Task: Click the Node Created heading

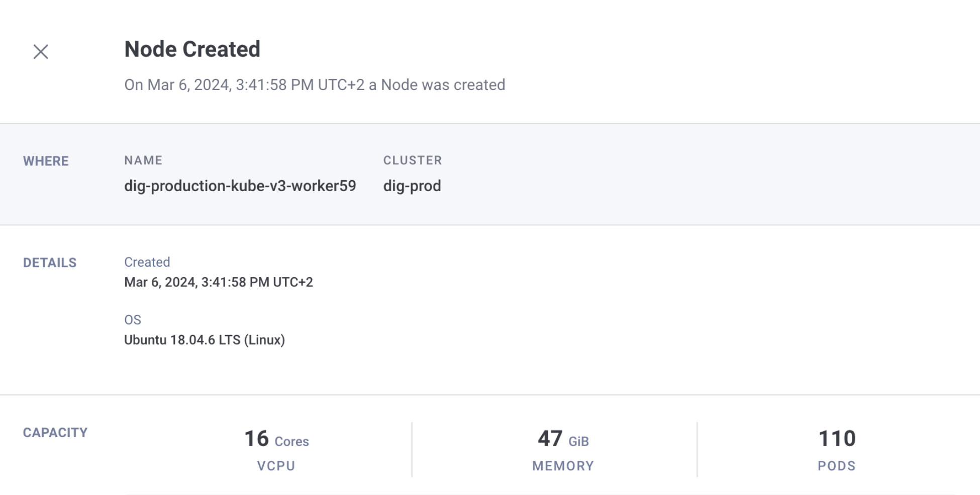Action: [x=192, y=49]
